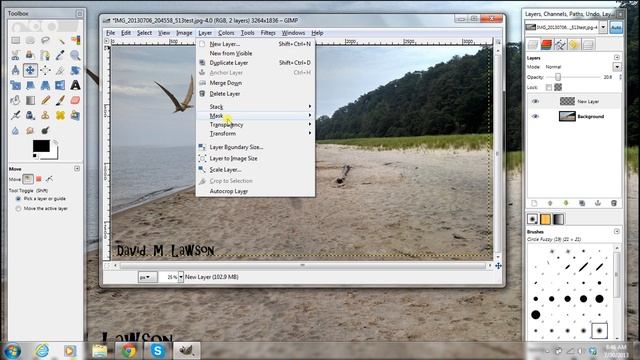Set Move tool to affect selection

pos(39,179)
